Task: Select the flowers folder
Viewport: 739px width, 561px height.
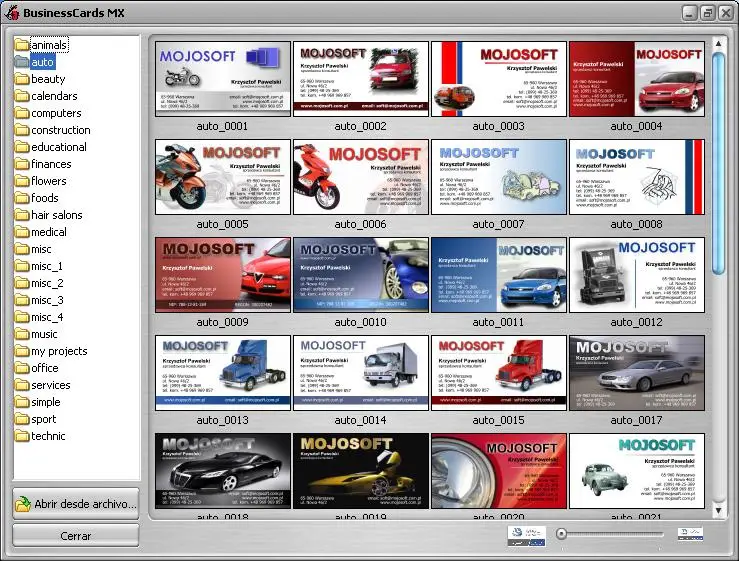Action: (x=41, y=181)
